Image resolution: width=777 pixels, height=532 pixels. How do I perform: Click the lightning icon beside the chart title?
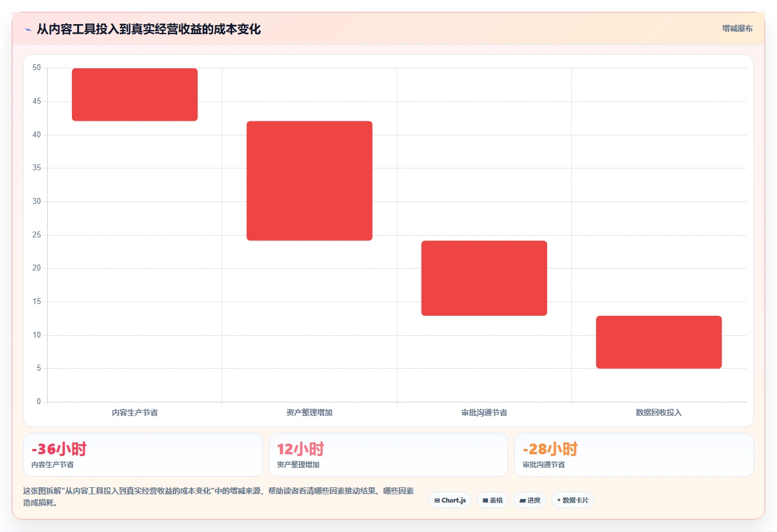coord(28,29)
